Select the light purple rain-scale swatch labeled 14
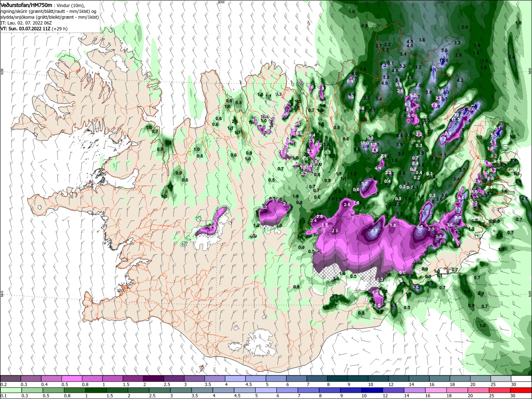This screenshot has height=399, width=532. [414, 390]
